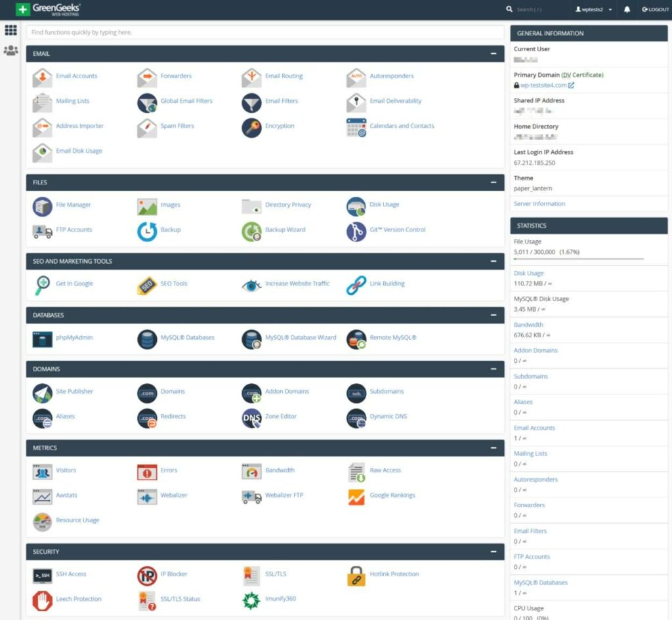Open the Email Accounts envelope icon

click(x=42, y=77)
